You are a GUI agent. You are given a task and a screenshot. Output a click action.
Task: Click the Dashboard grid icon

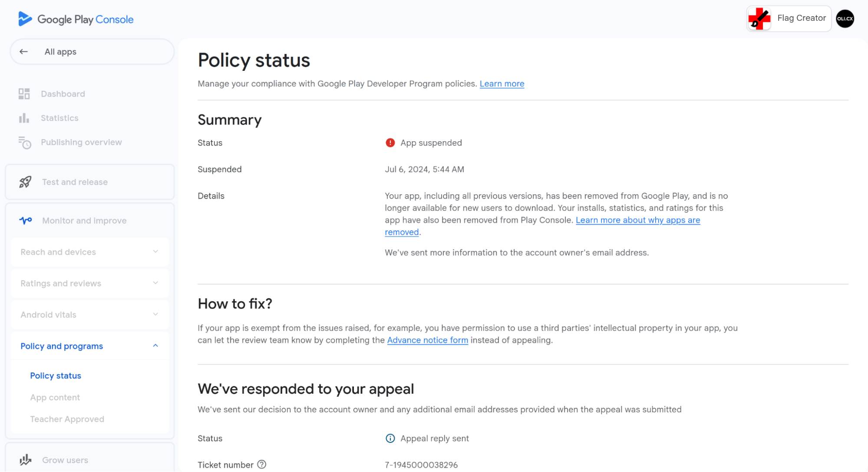point(24,94)
